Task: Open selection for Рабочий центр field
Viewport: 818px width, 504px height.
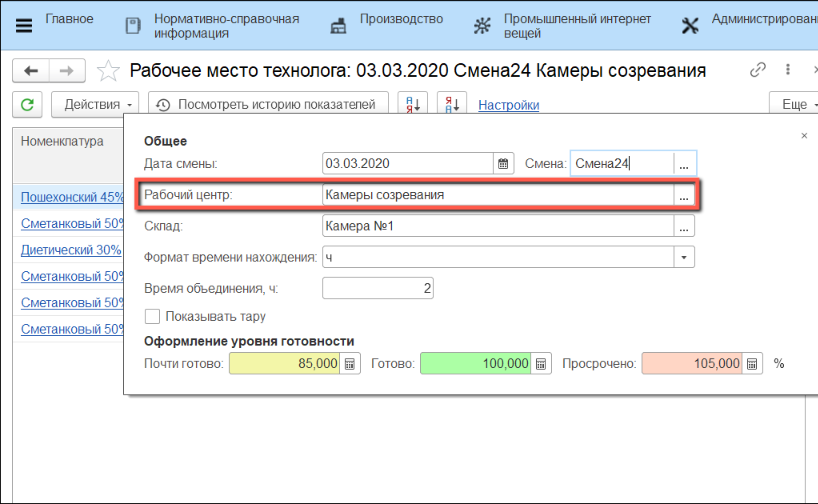Action: [684, 196]
